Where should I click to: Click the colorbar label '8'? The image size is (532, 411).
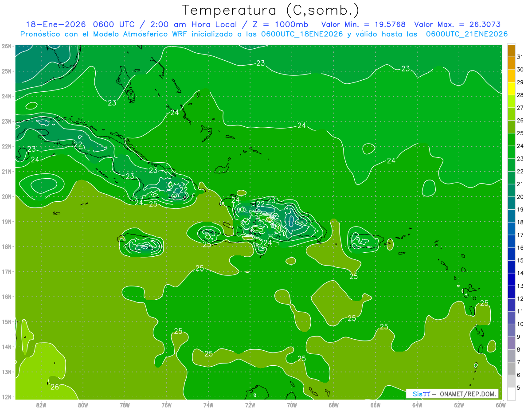click(519, 349)
